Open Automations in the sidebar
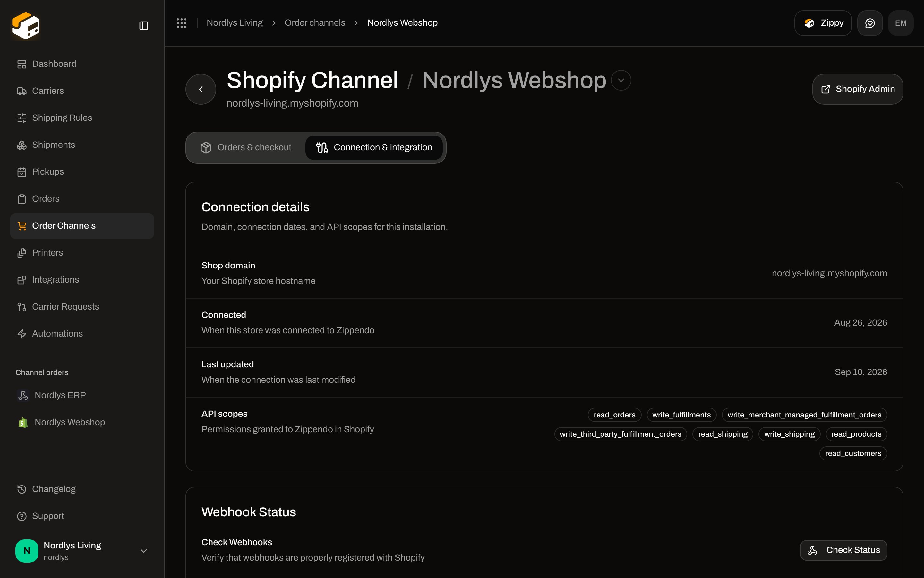The height and width of the screenshot is (578, 924). [82, 334]
